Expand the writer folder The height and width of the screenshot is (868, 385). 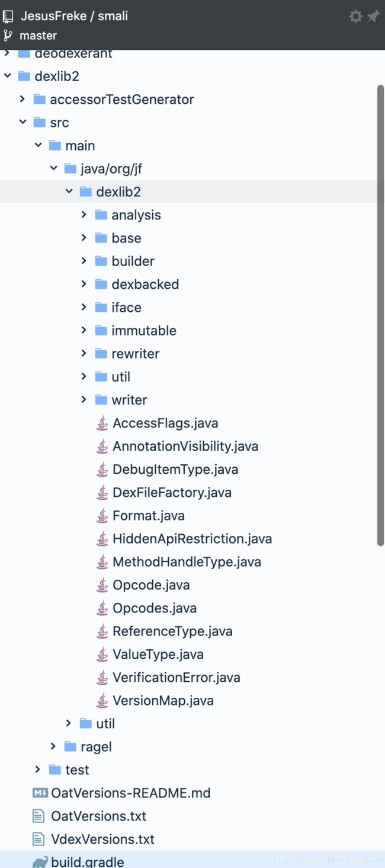point(83,400)
